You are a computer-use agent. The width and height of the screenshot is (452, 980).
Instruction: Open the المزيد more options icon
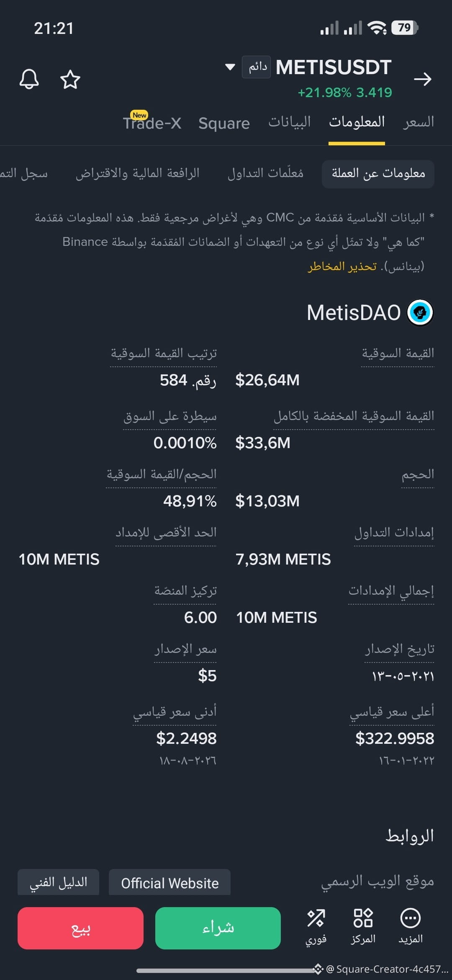tap(411, 927)
